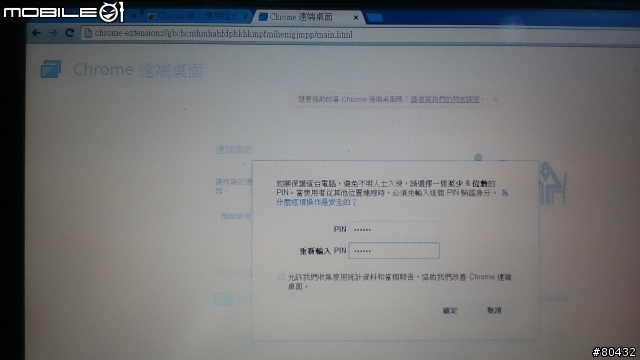
Task: Switch to the Chrome 線上應用程式 tab
Action: click(x=197, y=16)
